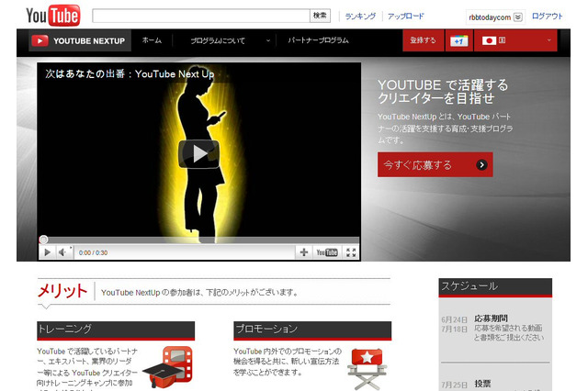Click the 6月24日 date in schedule
This screenshot has width=588, height=391.
tap(454, 319)
